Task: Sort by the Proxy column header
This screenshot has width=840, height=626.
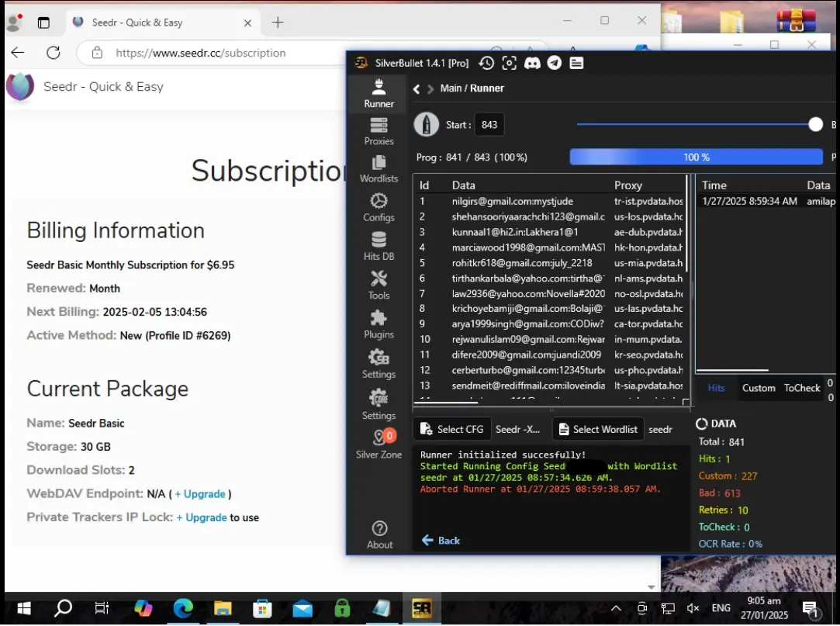Action: pyautogui.click(x=627, y=185)
